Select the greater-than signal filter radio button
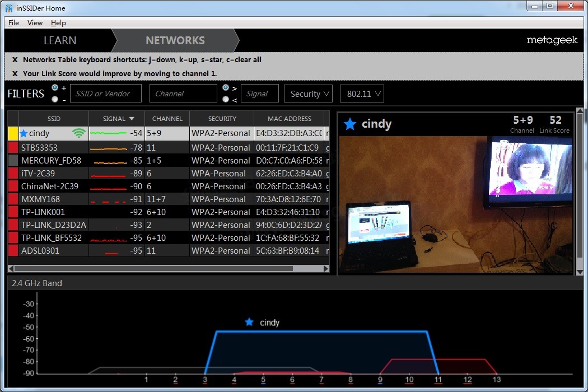Screen dimensions: 588x392 pos(226,87)
